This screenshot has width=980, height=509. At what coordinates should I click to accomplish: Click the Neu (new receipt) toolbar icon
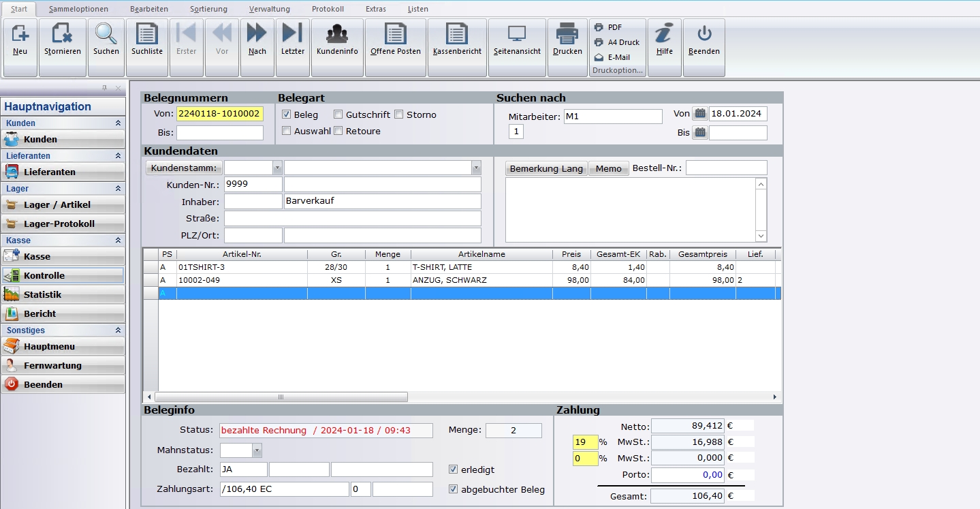(20, 40)
